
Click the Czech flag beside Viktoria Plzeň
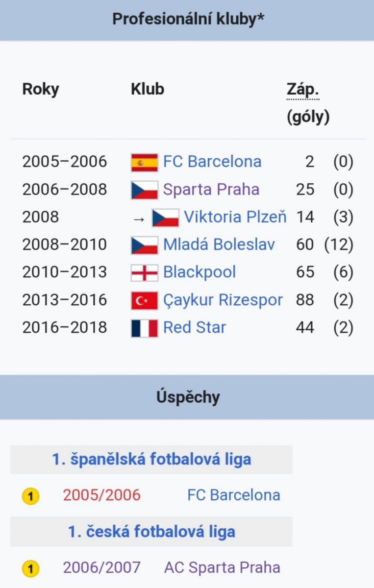coord(165,217)
